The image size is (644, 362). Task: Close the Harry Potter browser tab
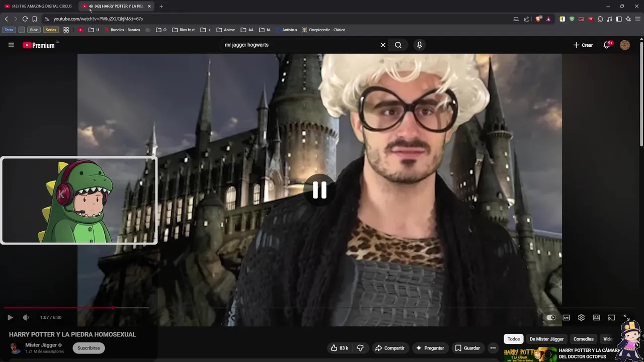coord(149,6)
